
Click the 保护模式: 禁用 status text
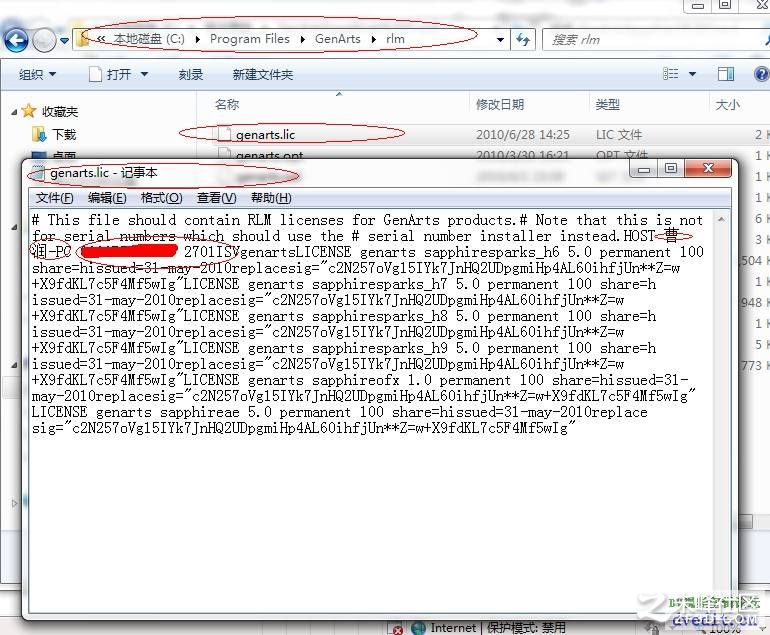point(526,628)
